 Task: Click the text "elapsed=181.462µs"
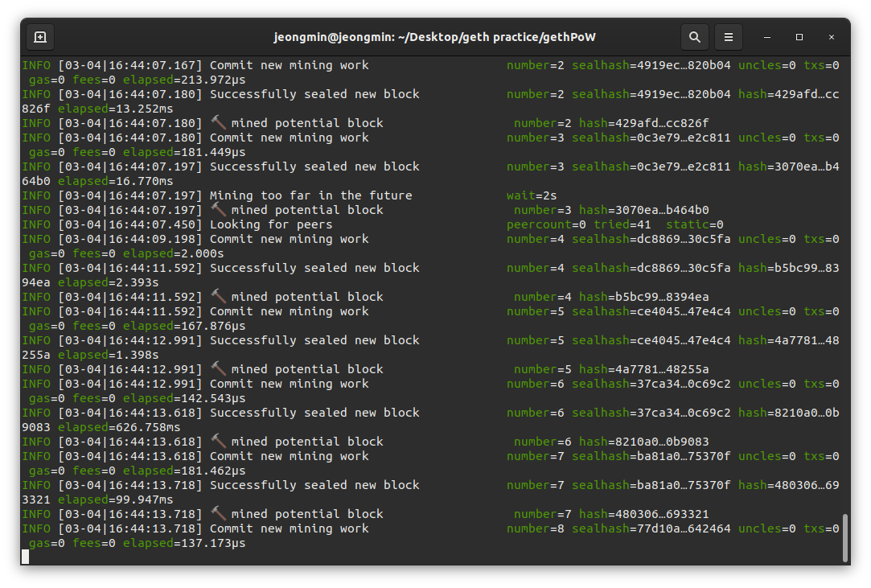click(x=184, y=471)
